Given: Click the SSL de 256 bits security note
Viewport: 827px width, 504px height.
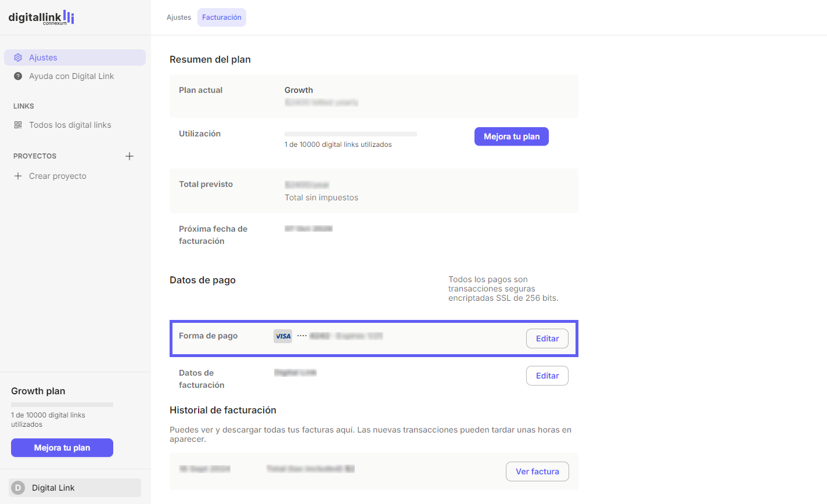Looking at the screenshot, I should [503, 289].
